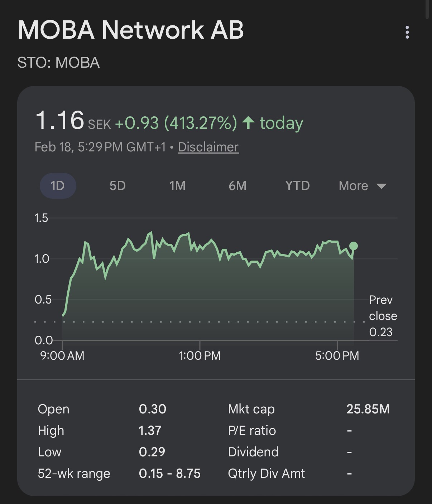This screenshot has height=504, width=432.
Task: Open the Disclaimer link
Action: [208, 147]
